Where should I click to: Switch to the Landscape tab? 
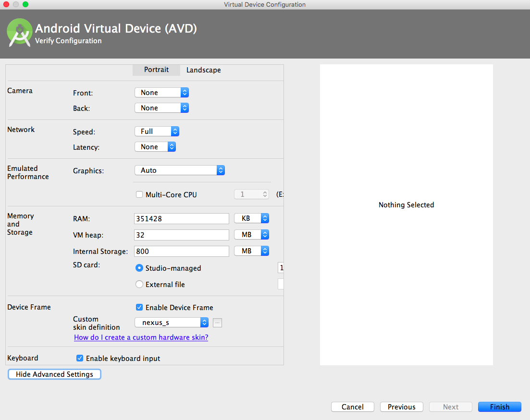tap(203, 70)
